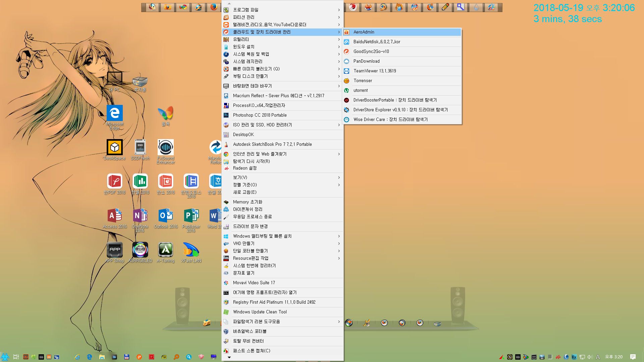This screenshot has width=644, height=362.
Task: Click the Firefox icon in top dock
Action: tap(214, 7)
